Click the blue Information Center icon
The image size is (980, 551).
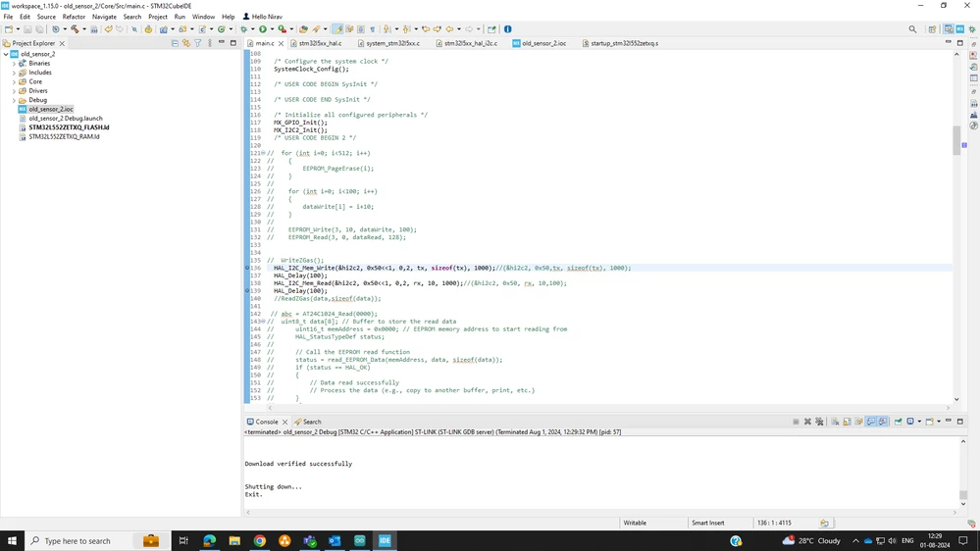507,28
